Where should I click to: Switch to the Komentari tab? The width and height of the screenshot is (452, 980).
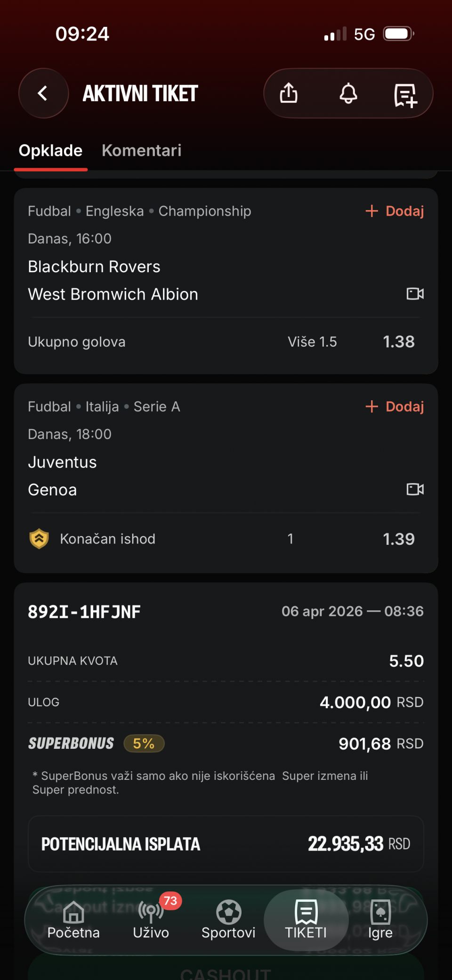coord(141,151)
